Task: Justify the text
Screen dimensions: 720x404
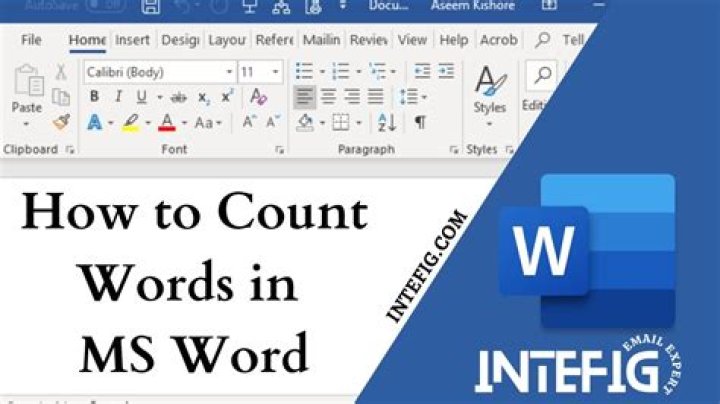Action: [x=376, y=96]
